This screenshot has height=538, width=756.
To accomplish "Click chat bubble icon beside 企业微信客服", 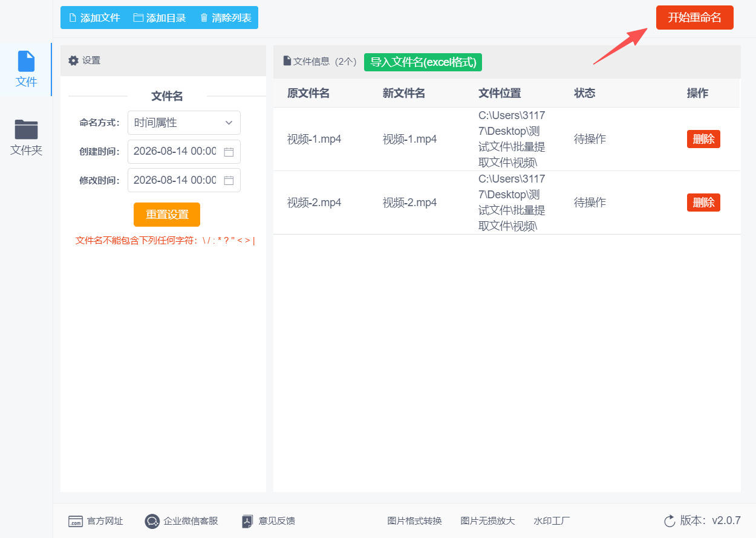I will click(x=152, y=521).
